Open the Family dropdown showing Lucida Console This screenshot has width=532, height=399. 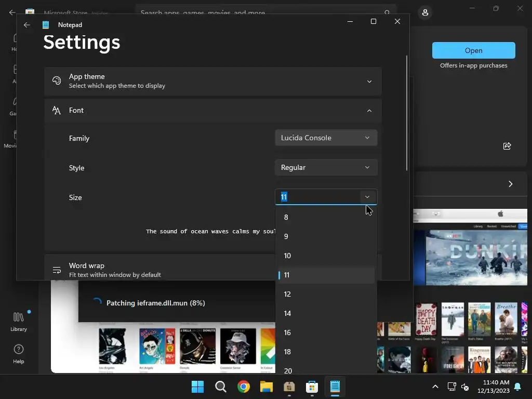[x=326, y=138]
